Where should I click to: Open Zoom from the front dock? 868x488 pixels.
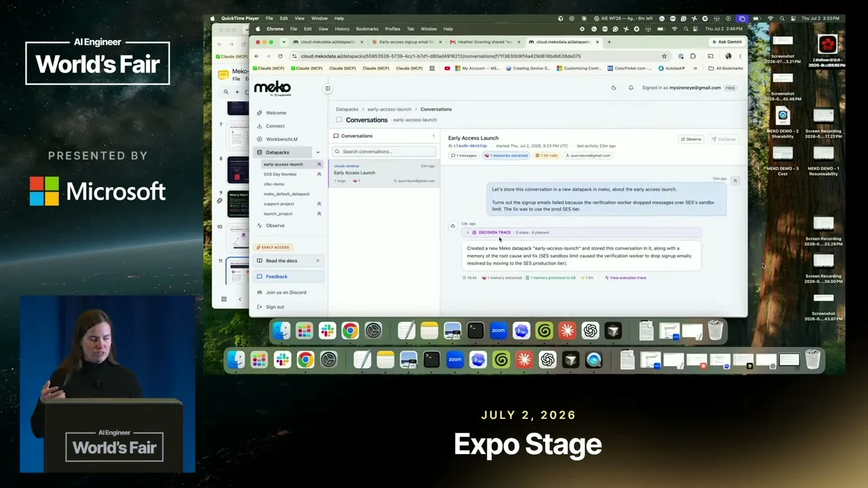click(x=455, y=360)
